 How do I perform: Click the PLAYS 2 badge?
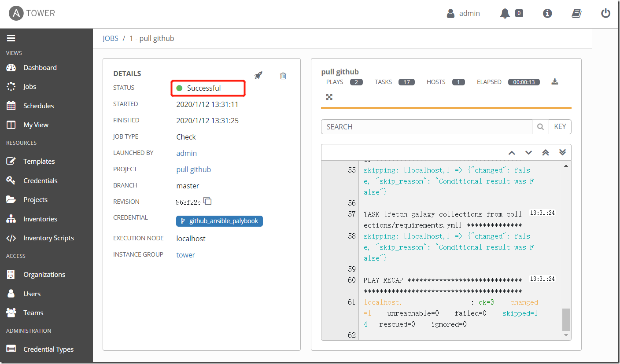pyautogui.click(x=356, y=82)
